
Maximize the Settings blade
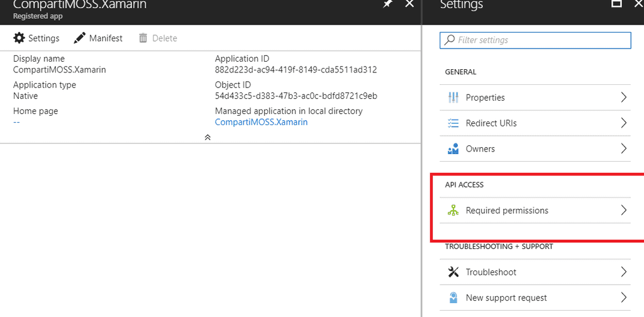click(x=617, y=4)
